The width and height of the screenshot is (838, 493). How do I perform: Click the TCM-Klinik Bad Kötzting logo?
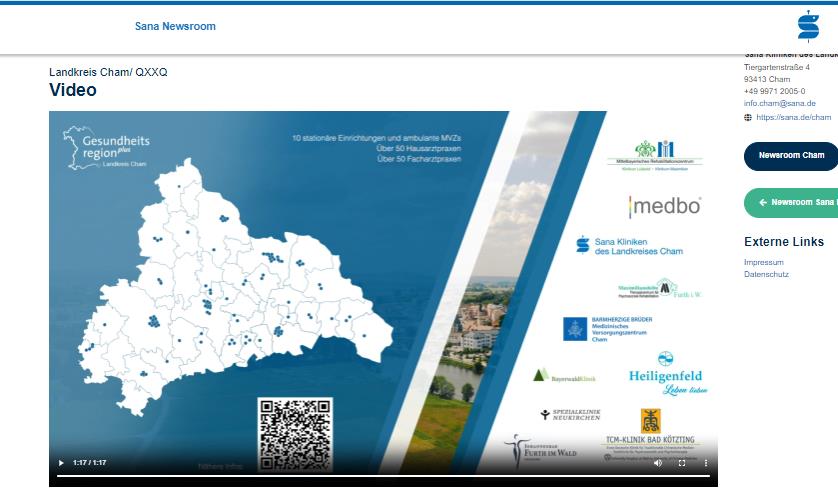[x=650, y=435]
